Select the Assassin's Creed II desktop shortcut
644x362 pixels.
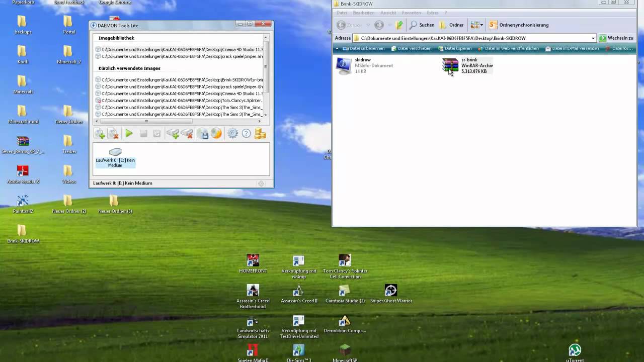coord(299,294)
